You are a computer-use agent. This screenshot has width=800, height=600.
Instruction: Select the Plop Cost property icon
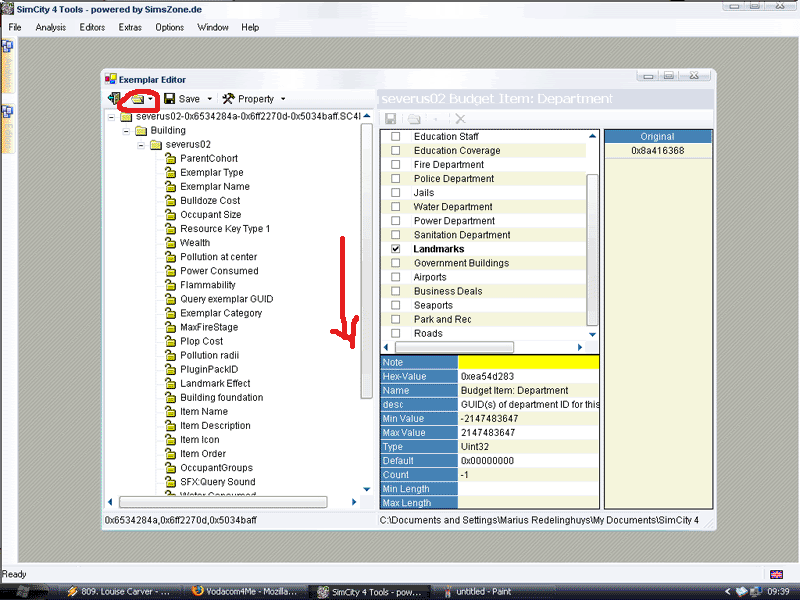[x=170, y=341]
